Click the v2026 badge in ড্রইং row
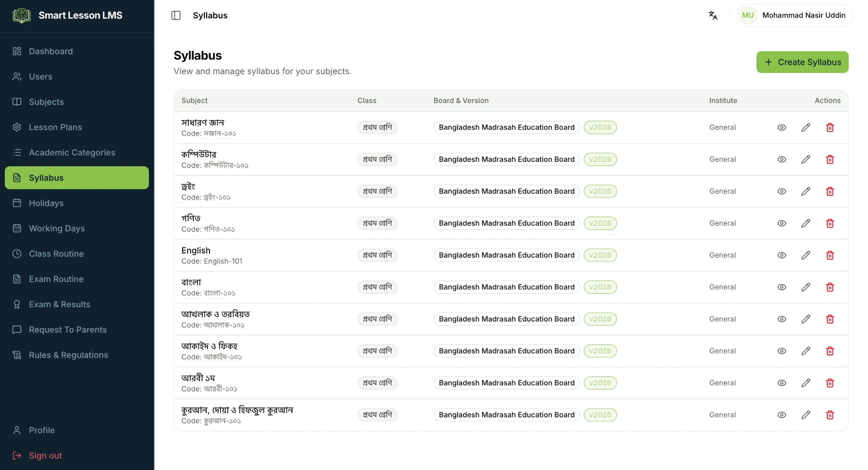This screenshot has width=868, height=470. [x=600, y=191]
